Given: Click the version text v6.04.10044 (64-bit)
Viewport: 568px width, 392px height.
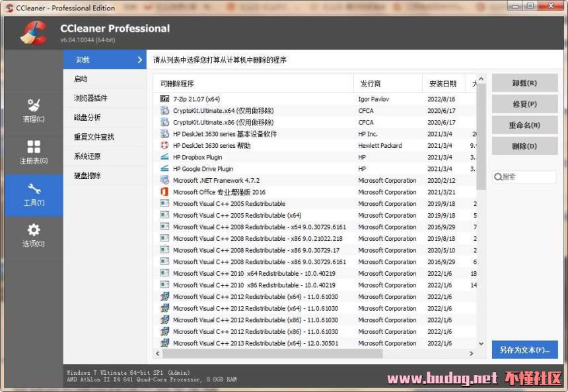Looking at the screenshot, I should tap(88, 40).
